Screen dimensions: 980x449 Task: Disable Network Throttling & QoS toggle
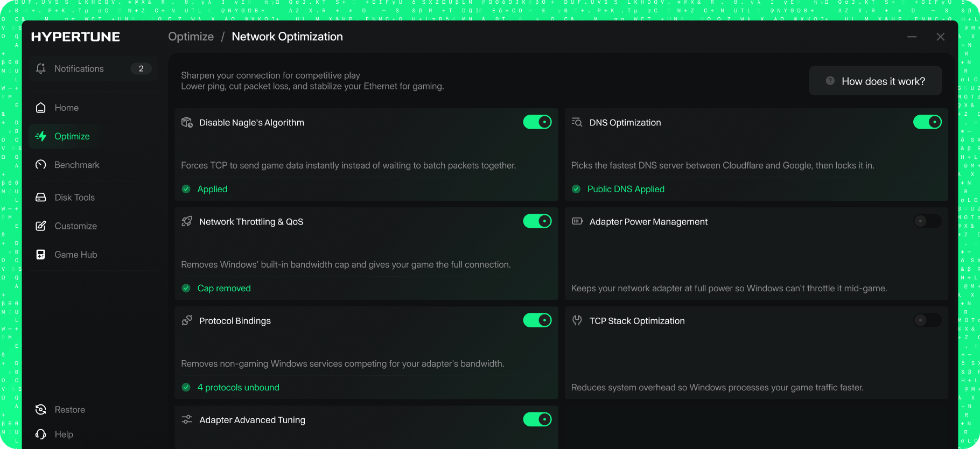[x=537, y=221]
